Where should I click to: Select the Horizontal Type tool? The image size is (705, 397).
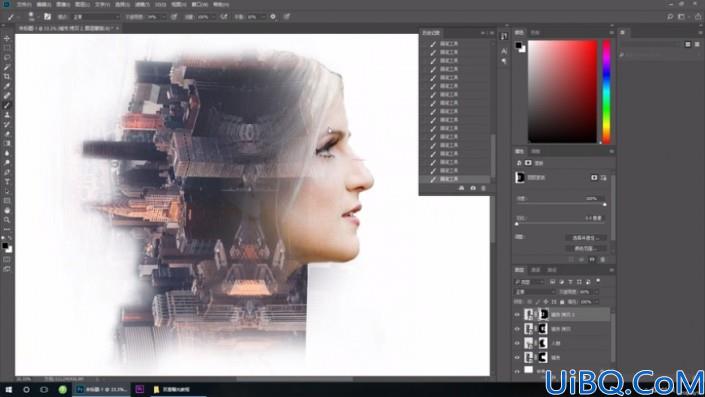[x=7, y=182]
